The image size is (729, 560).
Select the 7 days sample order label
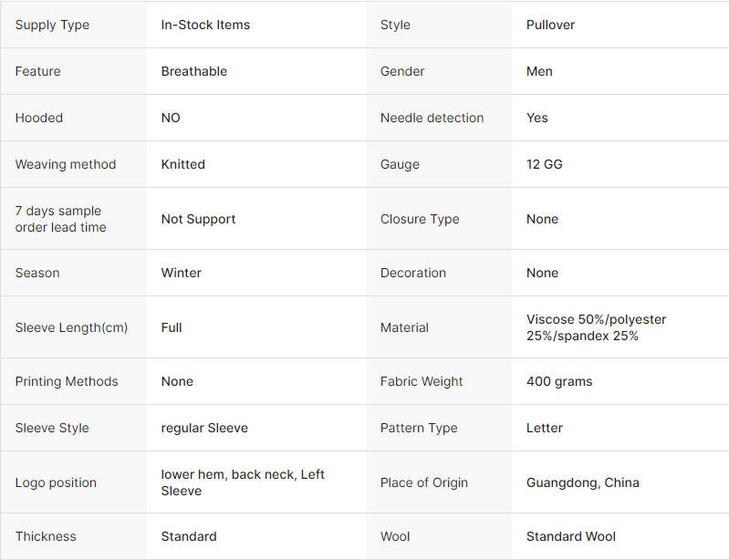pyautogui.click(x=60, y=219)
